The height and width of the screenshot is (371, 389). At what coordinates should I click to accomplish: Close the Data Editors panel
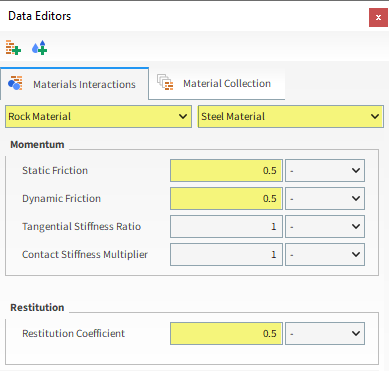click(x=378, y=18)
